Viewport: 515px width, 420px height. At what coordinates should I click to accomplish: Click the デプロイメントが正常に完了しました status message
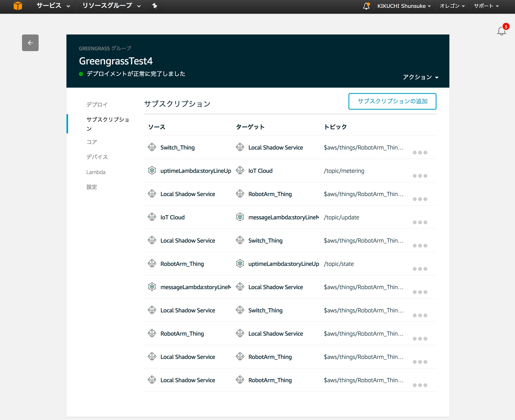pyautogui.click(x=136, y=74)
